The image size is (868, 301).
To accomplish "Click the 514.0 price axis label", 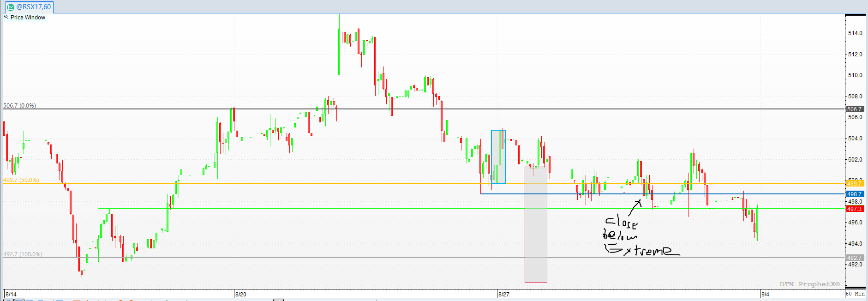I will pyautogui.click(x=855, y=33).
